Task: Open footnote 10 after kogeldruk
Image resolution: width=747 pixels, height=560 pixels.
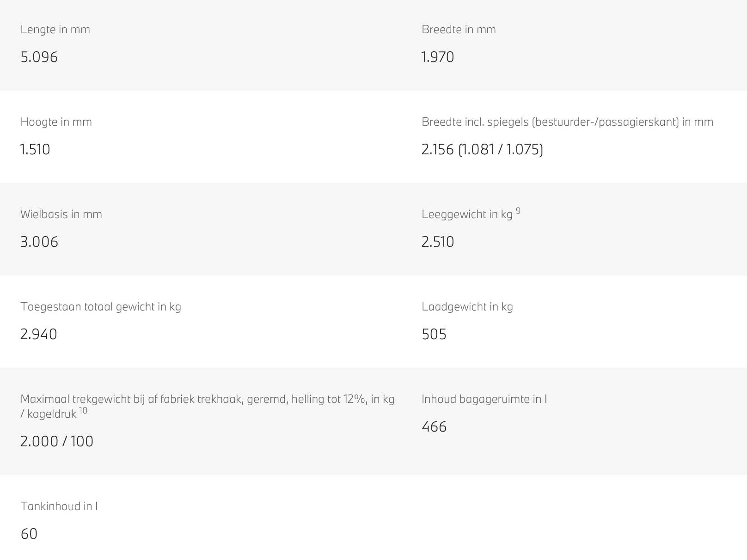Action: point(83,411)
